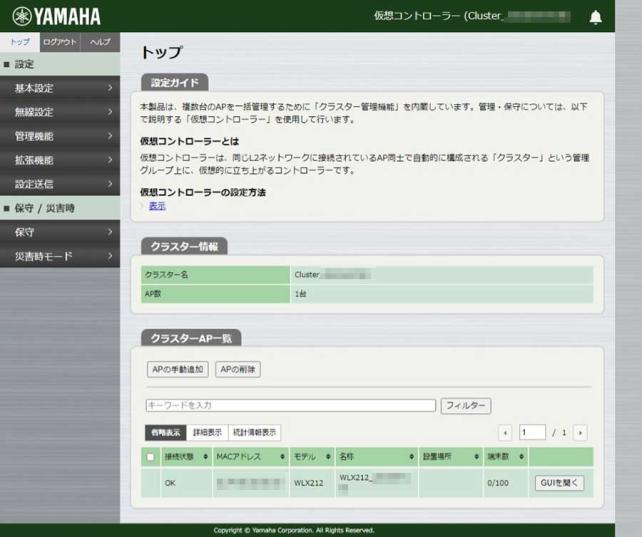This screenshot has width=642, height=537.
Task: Click the 管理機能 chevron arrow
Action: (110, 135)
